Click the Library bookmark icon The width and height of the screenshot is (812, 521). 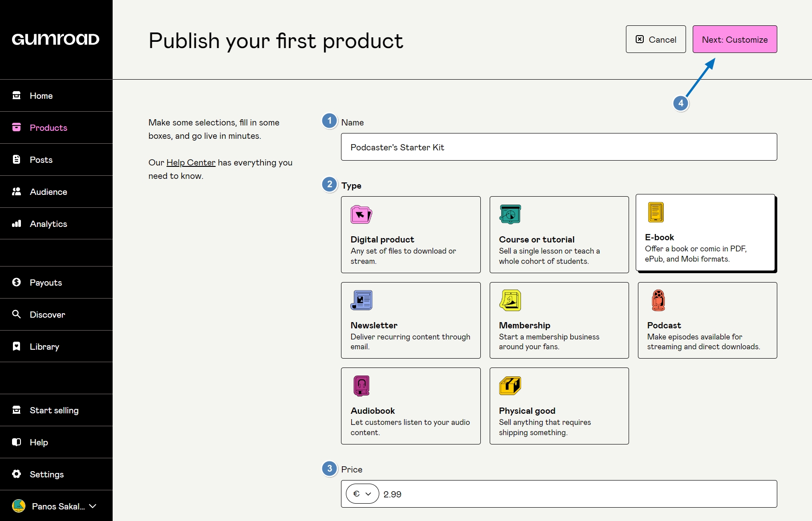point(16,347)
